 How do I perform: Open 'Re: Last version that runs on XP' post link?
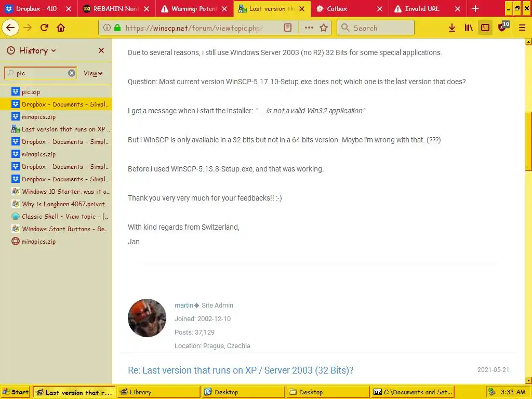point(241,370)
